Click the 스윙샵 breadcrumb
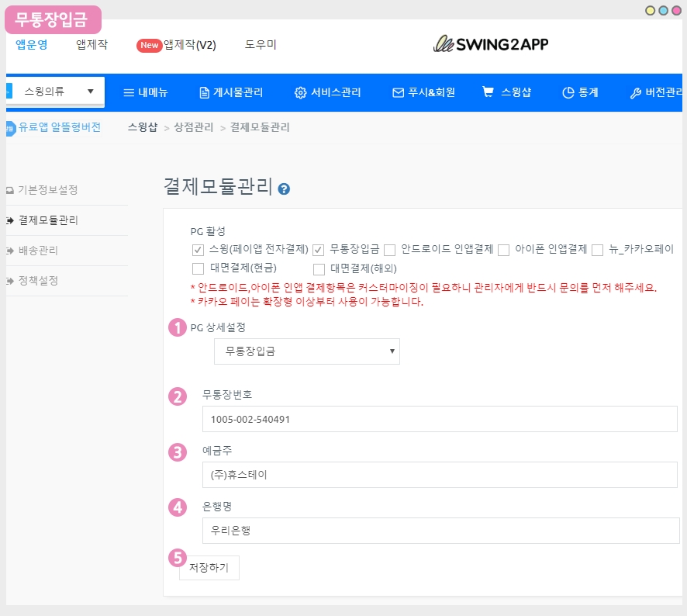The image size is (687, 616). click(143, 127)
